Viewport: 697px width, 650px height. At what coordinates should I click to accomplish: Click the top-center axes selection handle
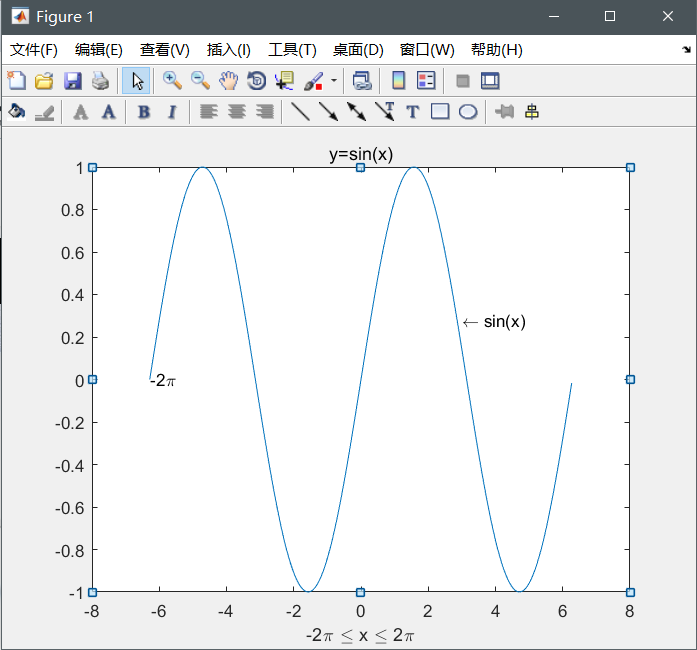click(x=361, y=168)
